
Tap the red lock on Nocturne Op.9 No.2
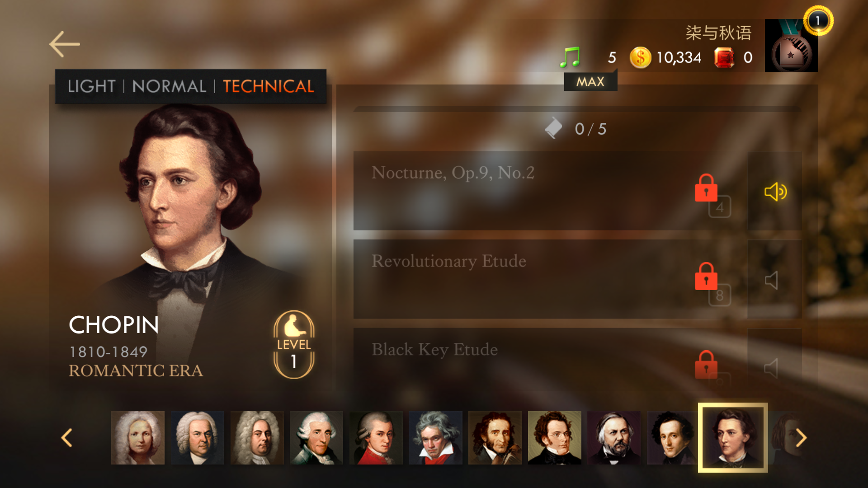click(706, 188)
